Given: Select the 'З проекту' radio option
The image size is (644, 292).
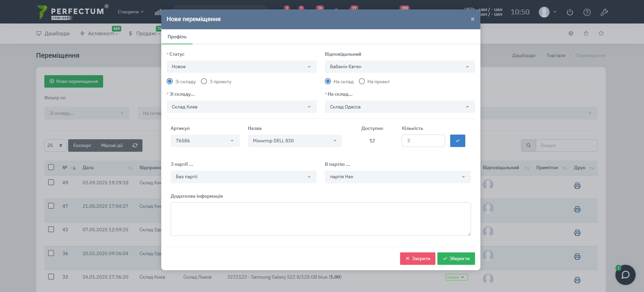Looking at the screenshot, I should click(204, 82).
